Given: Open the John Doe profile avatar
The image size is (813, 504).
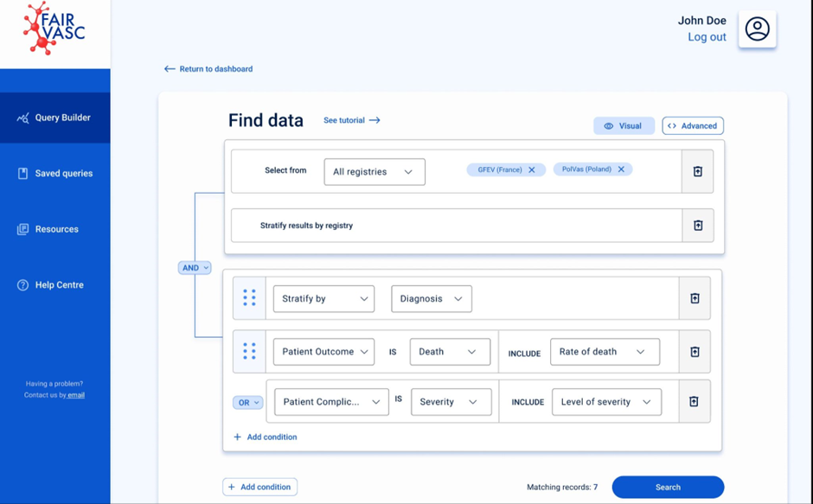Looking at the screenshot, I should 757,29.
